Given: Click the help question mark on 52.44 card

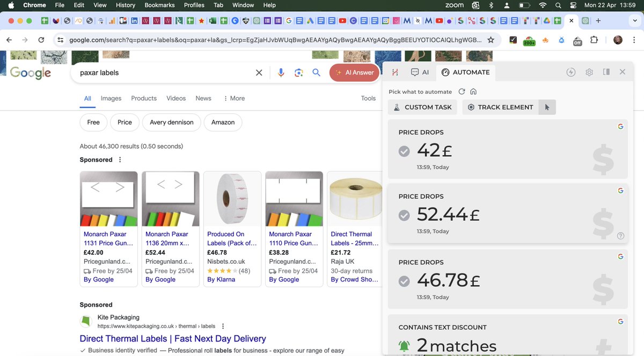Looking at the screenshot, I should (620, 236).
